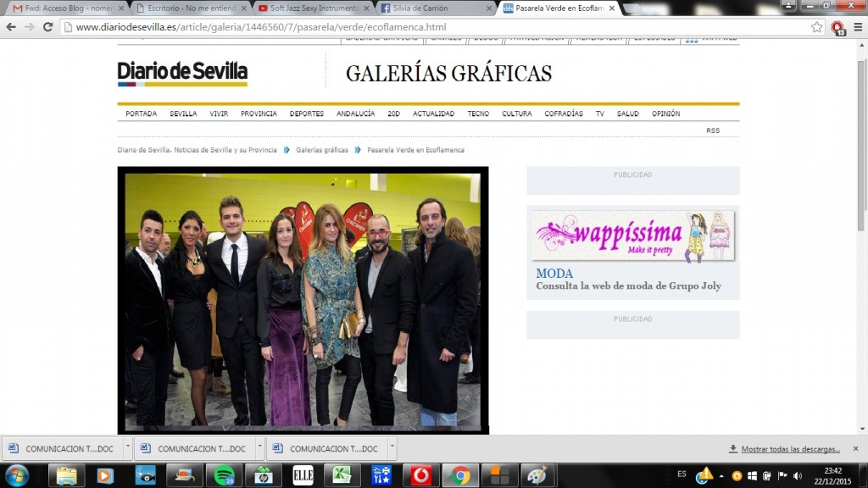Click the Pasarela Verde en Ecoflamenca breadcrumb

pyautogui.click(x=415, y=150)
